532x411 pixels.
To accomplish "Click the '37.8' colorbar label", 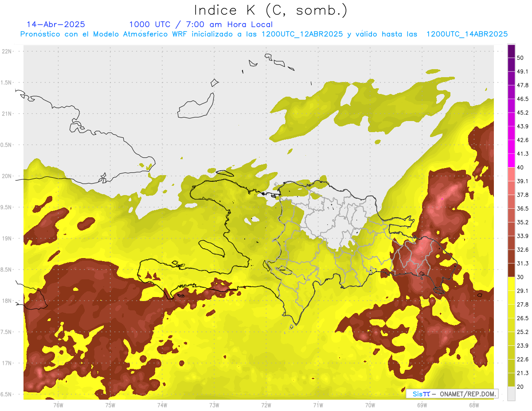I will coord(522,195).
